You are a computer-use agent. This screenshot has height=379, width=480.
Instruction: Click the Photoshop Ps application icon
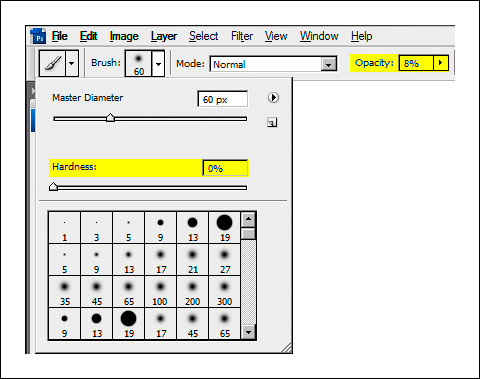click(x=38, y=36)
